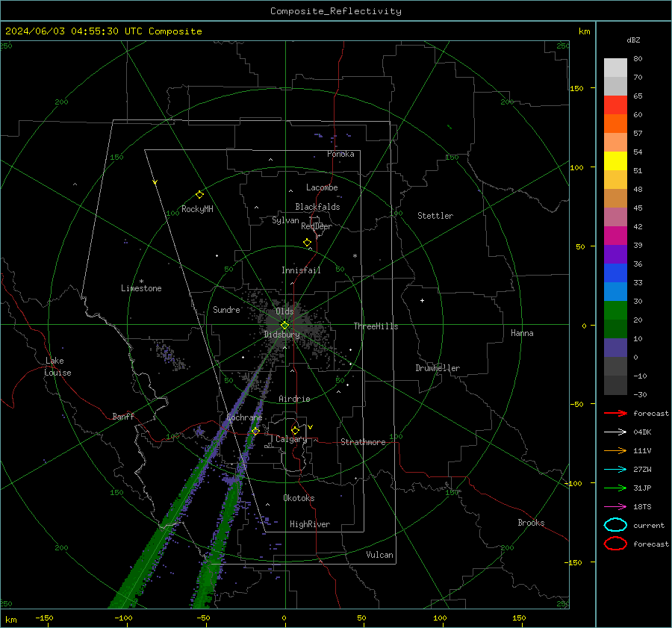The image size is (672, 628).
Task: Click the yellow diamond marker above Calgary
Action: coord(295,430)
